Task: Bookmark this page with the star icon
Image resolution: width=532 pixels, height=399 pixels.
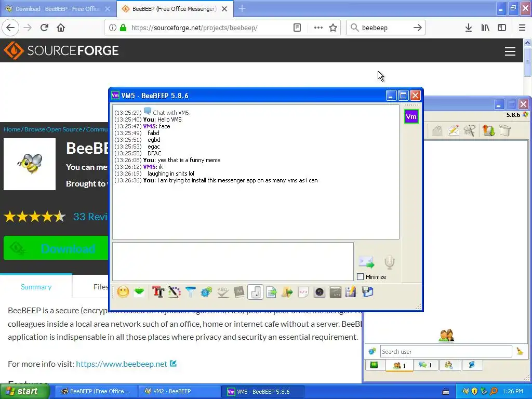Action: point(333,28)
